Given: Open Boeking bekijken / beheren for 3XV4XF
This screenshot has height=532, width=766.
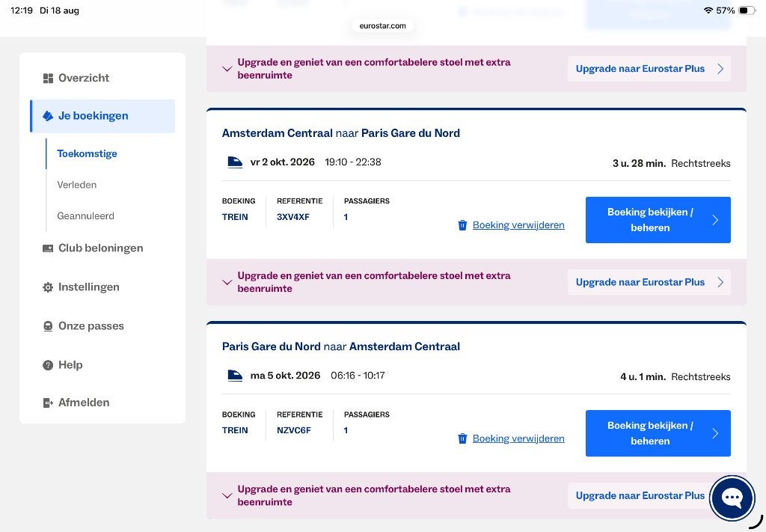Looking at the screenshot, I should pyautogui.click(x=658, y=220).
